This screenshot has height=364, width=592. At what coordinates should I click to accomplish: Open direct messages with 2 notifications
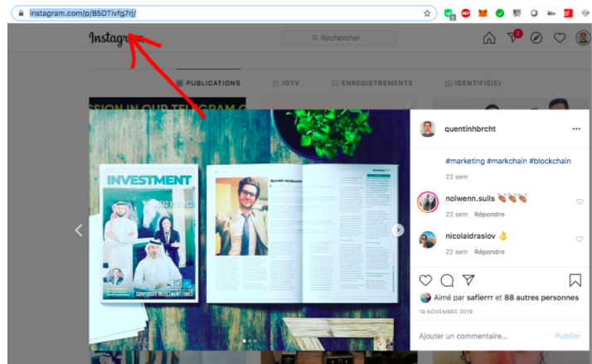(513, 36)
